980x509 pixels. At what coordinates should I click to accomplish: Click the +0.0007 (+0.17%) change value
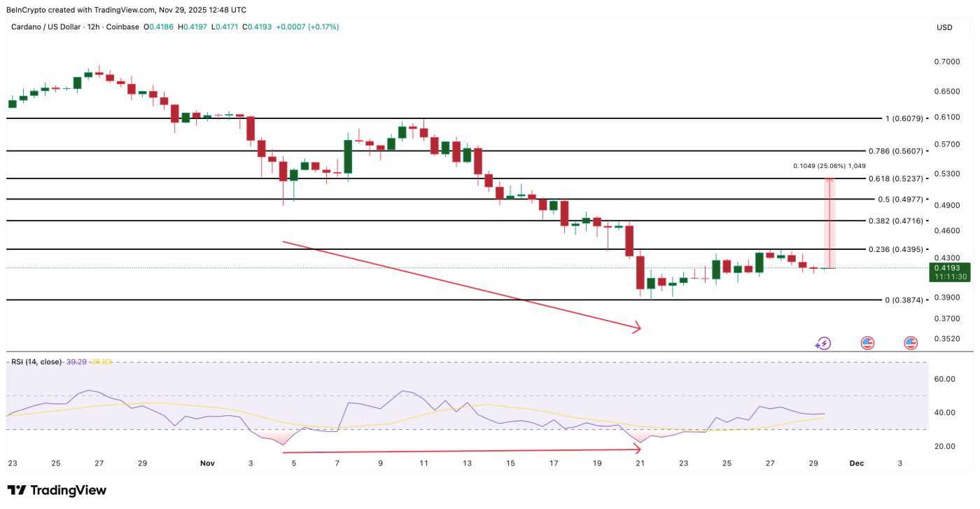coord(308,27)
